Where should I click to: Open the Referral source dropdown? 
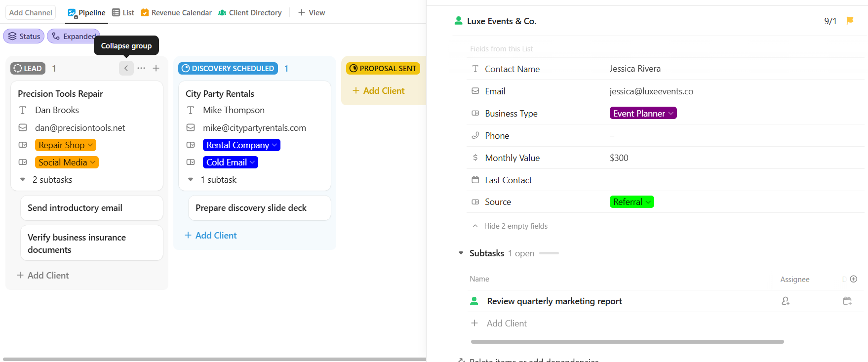tap(631, 201)
